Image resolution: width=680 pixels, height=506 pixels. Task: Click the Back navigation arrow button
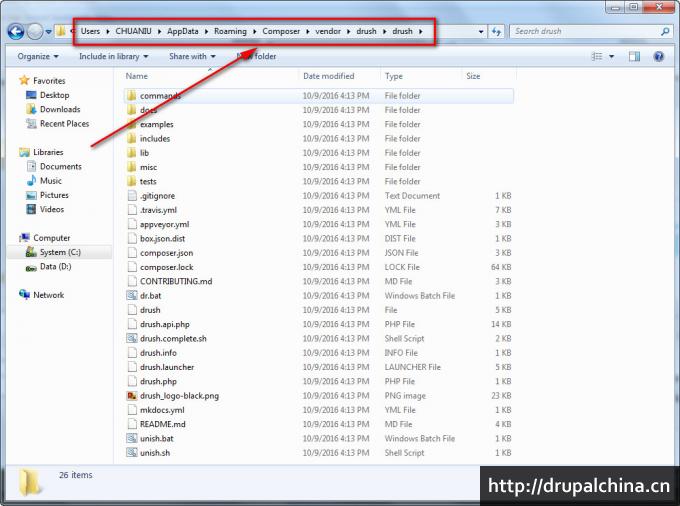(16, 32)
